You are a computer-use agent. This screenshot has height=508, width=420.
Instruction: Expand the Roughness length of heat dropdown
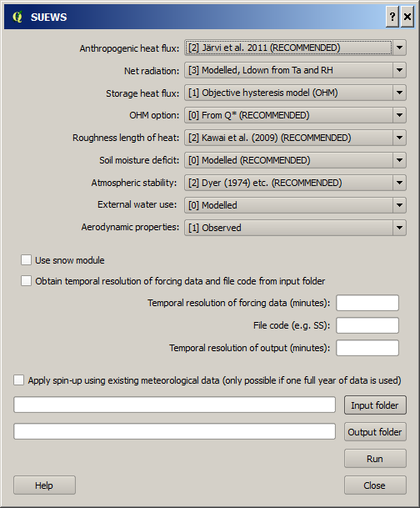[x=295, y=138]
